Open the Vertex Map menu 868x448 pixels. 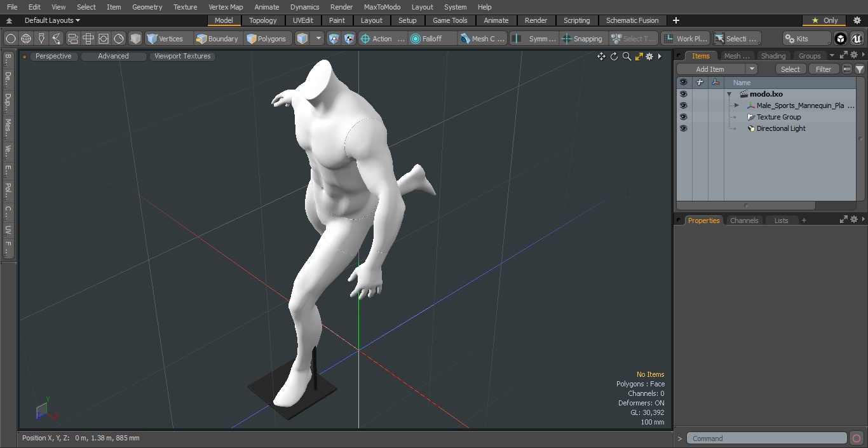(226, 7)
